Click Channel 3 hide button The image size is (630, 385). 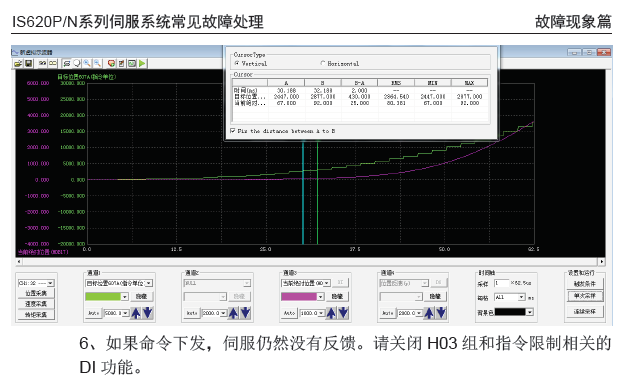337,297
